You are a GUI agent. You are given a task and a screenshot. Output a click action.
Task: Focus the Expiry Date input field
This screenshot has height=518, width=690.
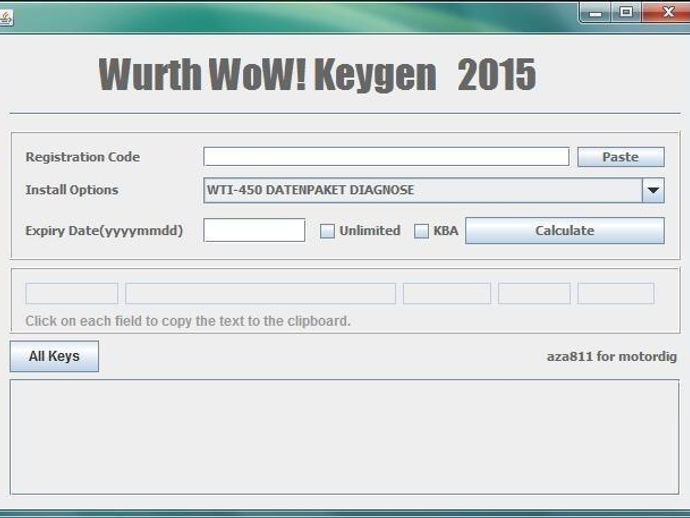[254, 230]
